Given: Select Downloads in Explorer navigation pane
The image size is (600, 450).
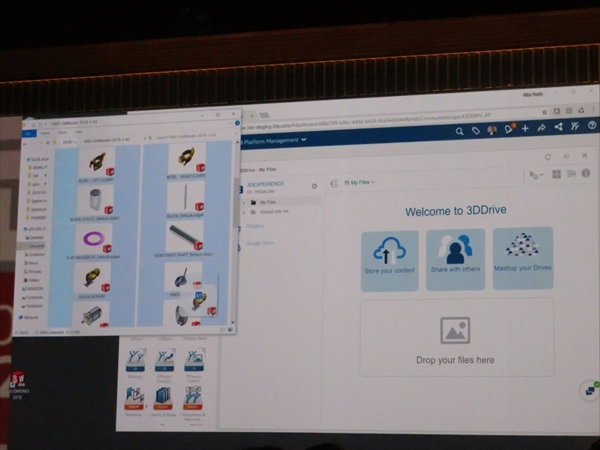Looking at the screenshot, I should (35, 254).
